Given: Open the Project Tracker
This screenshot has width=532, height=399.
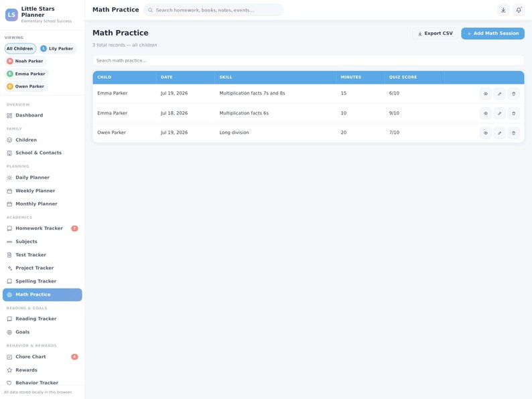Looking at the screenshot, I should point(42,268).
